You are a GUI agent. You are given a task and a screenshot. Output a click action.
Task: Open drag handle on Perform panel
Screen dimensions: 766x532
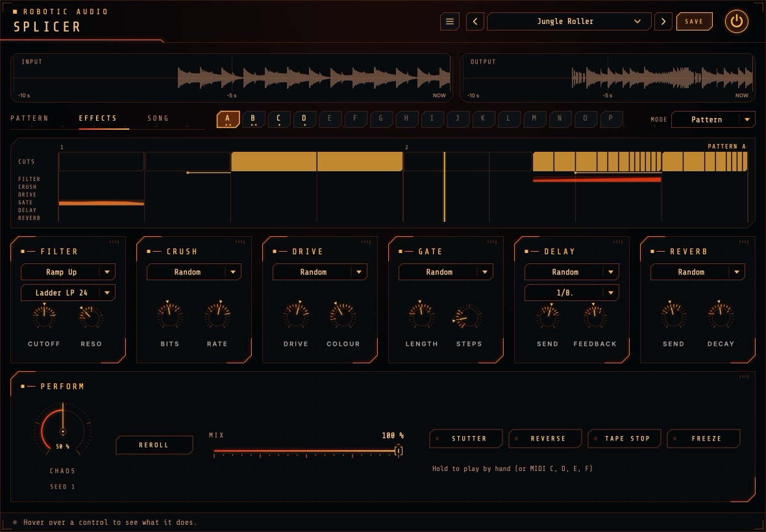point(744,377)
